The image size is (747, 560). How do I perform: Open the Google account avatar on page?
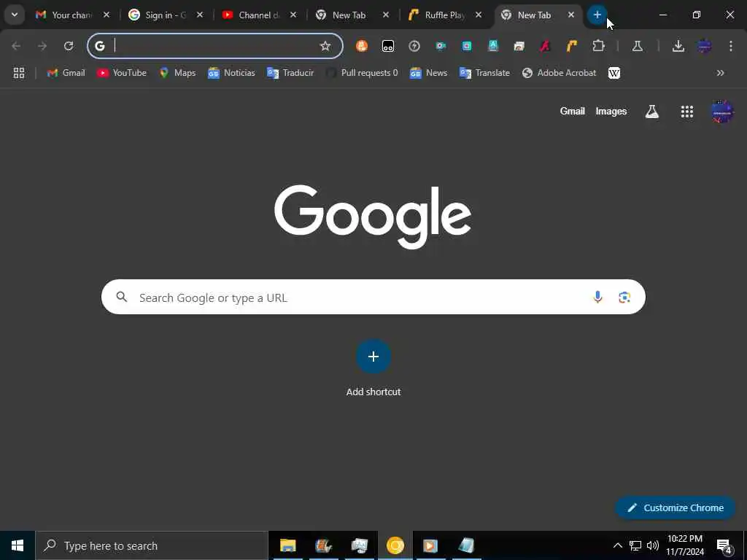pos(722,112)
